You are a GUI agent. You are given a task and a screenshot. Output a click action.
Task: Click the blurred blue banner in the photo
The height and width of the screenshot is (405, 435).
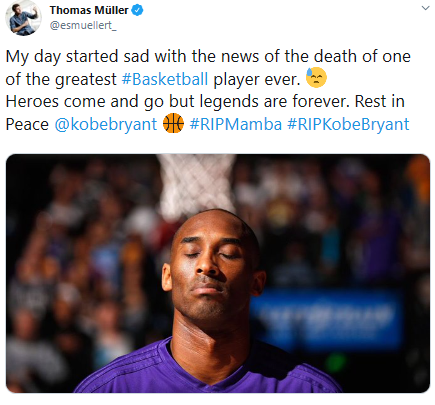328,320
